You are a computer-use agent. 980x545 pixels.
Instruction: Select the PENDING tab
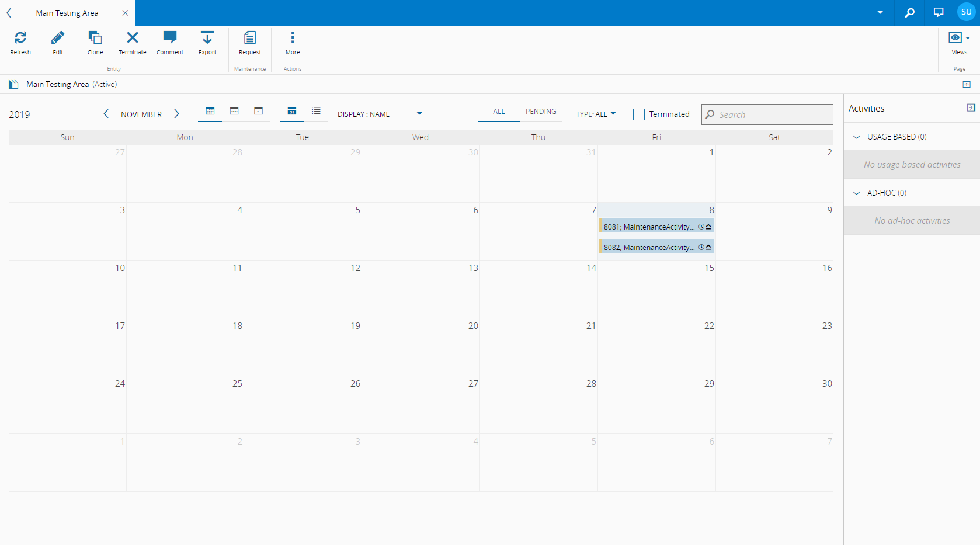(x=541, y=112)
